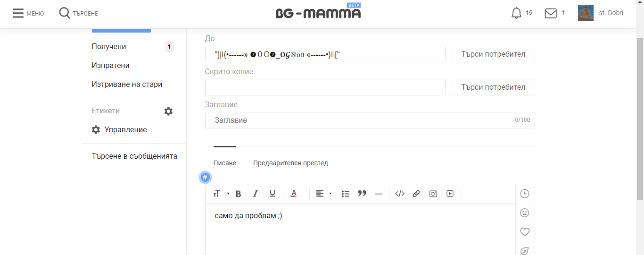
Task: Toggle bold formatting in the editor
Action: coord(239,194)
